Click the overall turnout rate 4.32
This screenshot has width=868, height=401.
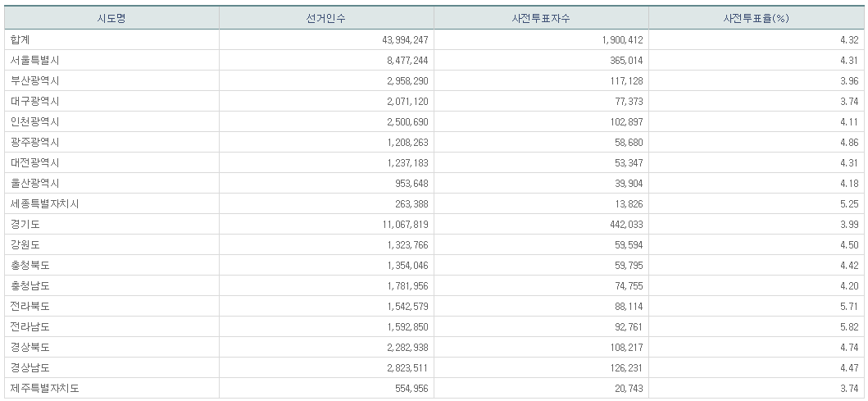[848, 39]
